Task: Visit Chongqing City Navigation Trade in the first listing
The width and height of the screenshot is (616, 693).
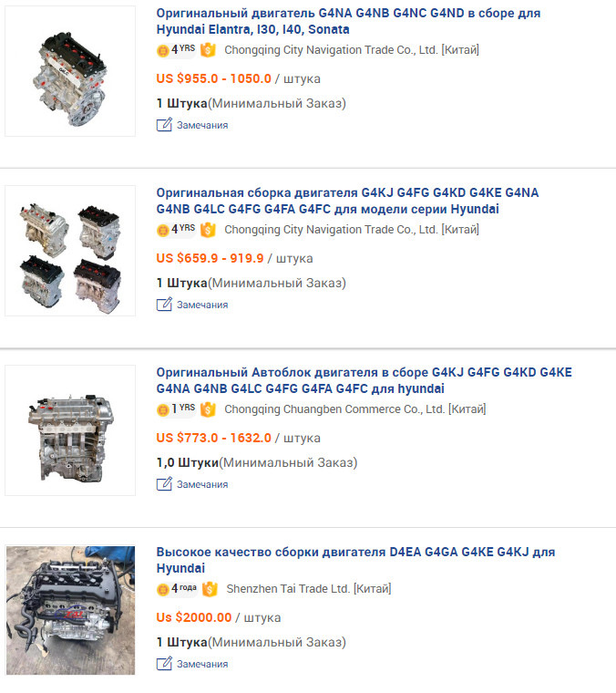Action: [x=352, y=50]
